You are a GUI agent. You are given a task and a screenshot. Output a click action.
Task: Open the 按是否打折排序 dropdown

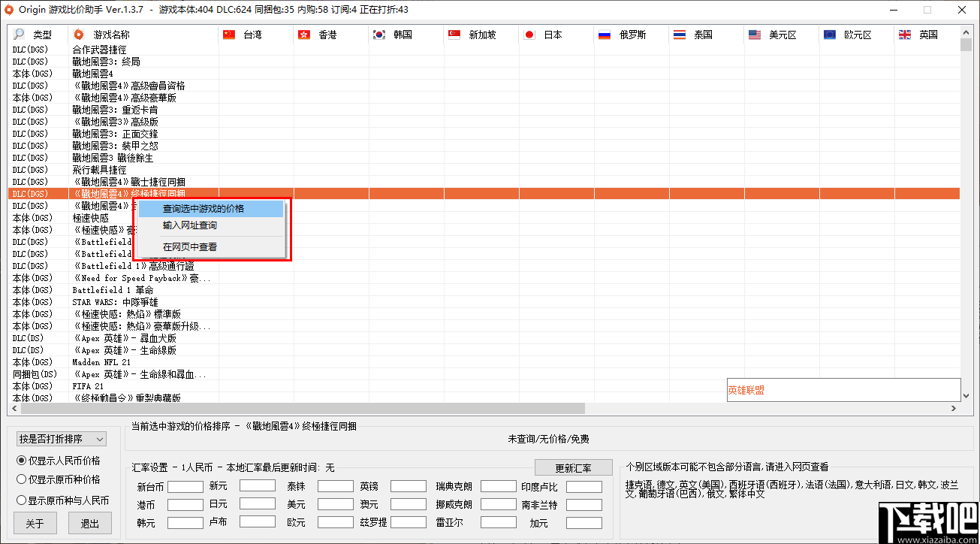click(x=60, y=438)
